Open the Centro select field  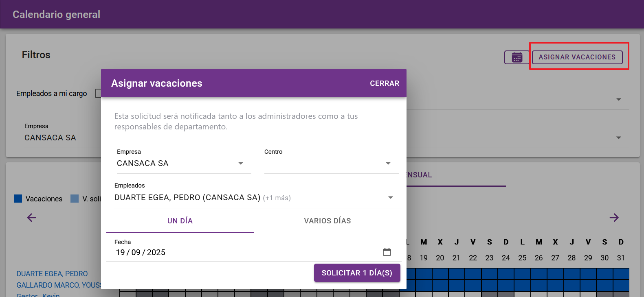pos(326,164)
